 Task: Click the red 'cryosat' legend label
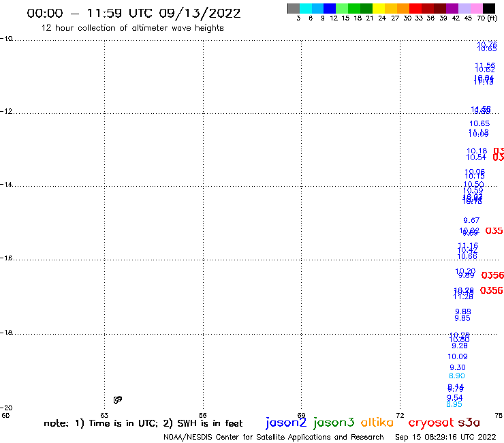pyautogui.click(x=431, y=423)
